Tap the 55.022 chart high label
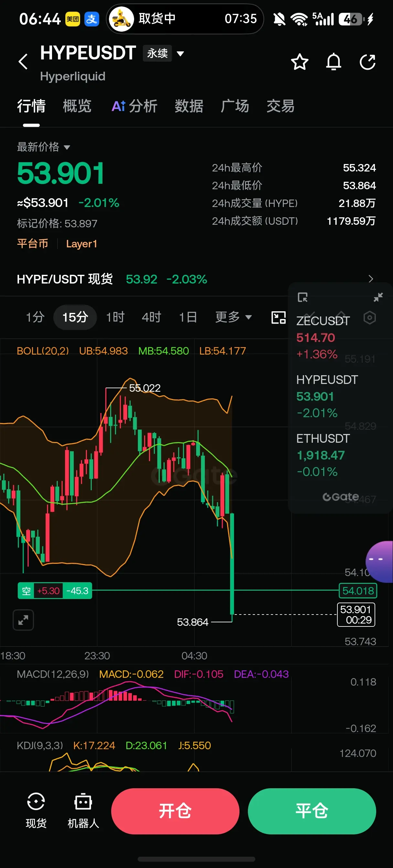 point(145,388)
